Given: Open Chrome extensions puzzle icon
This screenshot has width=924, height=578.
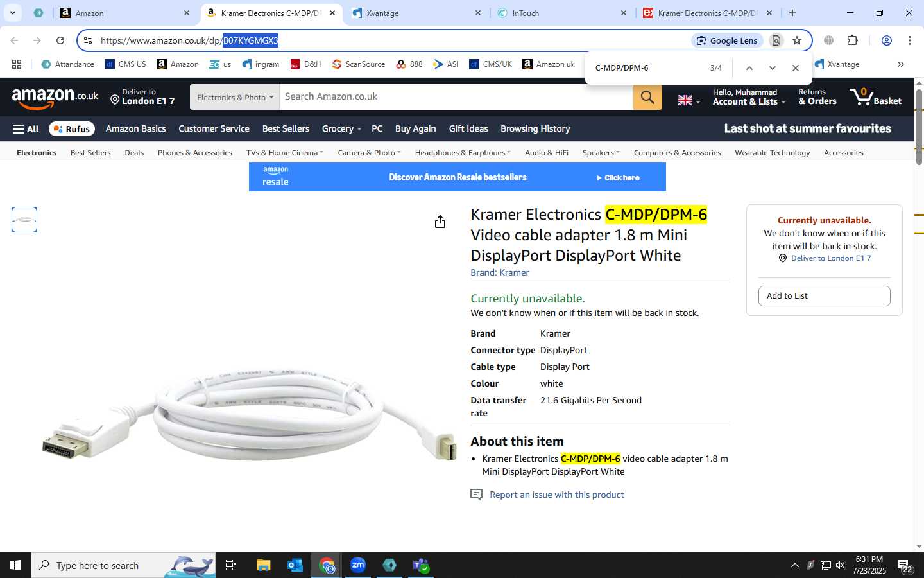Looking at the screenshot, I should [x=852, y=40].
